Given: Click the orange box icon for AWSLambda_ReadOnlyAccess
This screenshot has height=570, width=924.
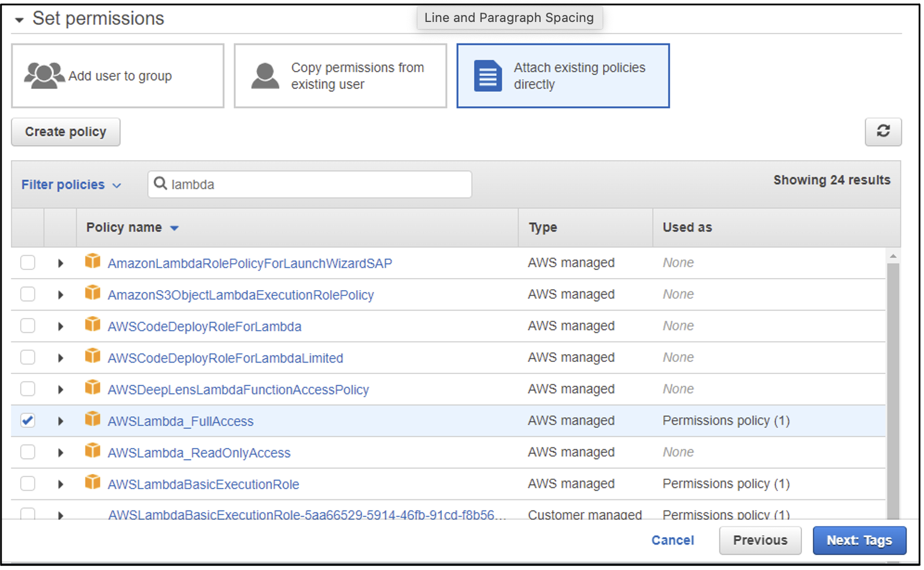Looking at the screenshot, I should [x=93, y=450].
